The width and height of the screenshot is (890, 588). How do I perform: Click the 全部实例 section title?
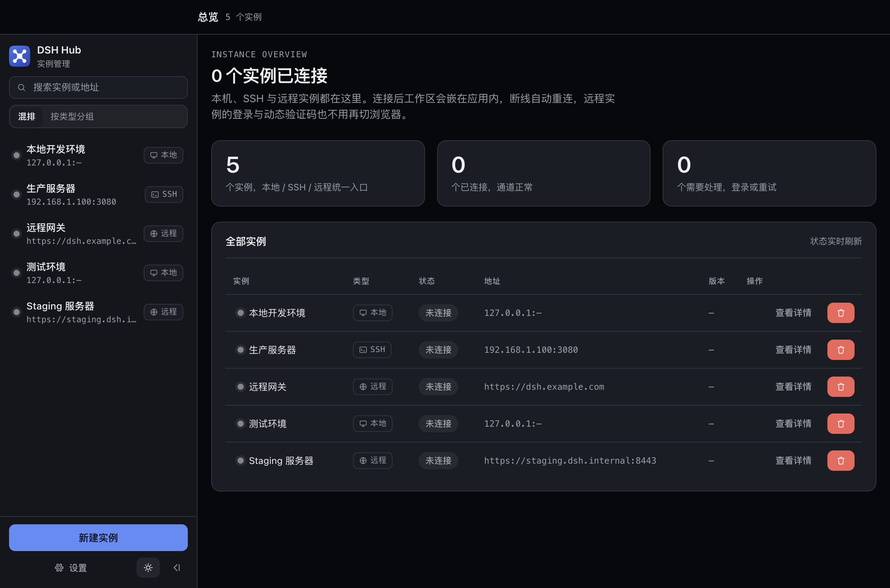click(x=246, y=241)
